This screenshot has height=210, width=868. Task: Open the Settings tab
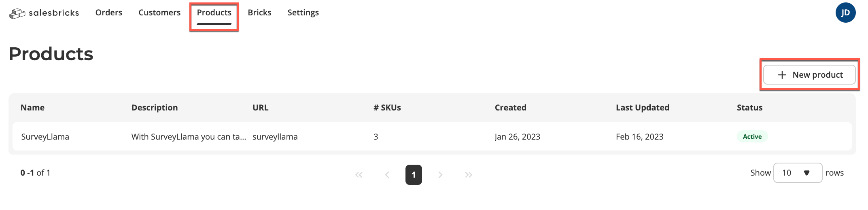pyautogui.click(x=303, y=13)
